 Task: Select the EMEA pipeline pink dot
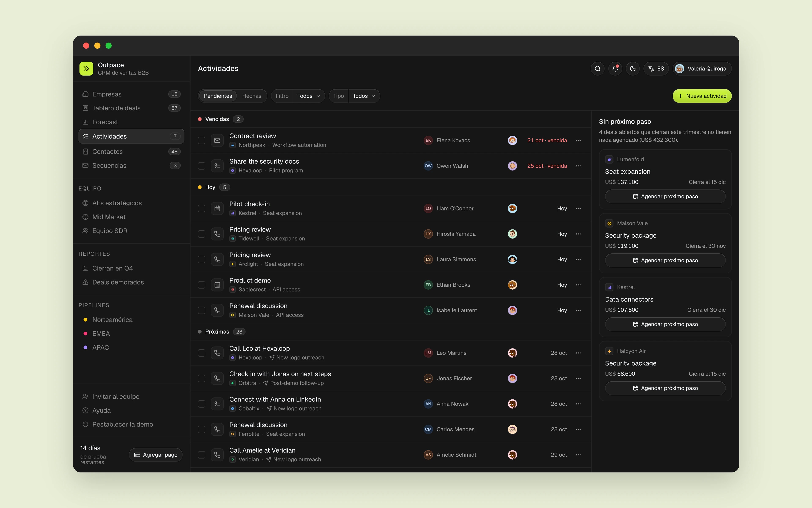click(x=85, y=334)
